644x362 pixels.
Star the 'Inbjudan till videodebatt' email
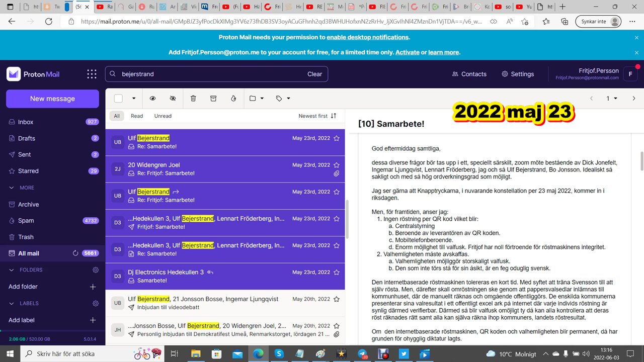(x=337, y=299)
